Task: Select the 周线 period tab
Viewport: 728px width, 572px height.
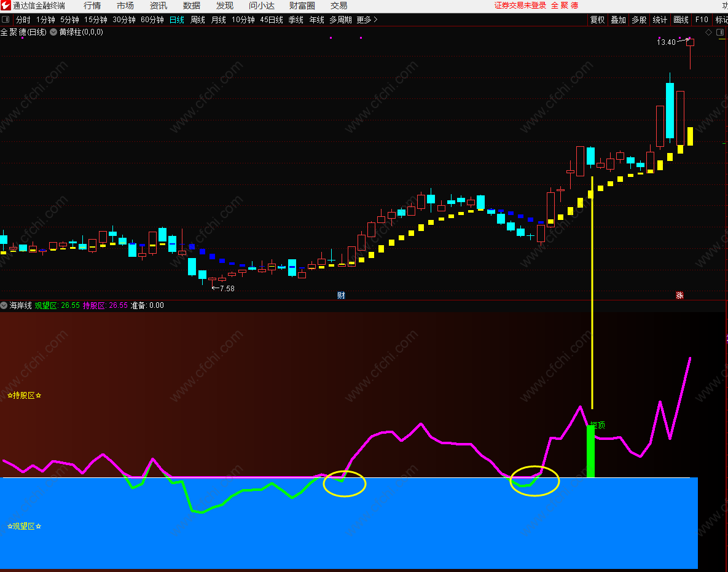Action: coord(198,20)
